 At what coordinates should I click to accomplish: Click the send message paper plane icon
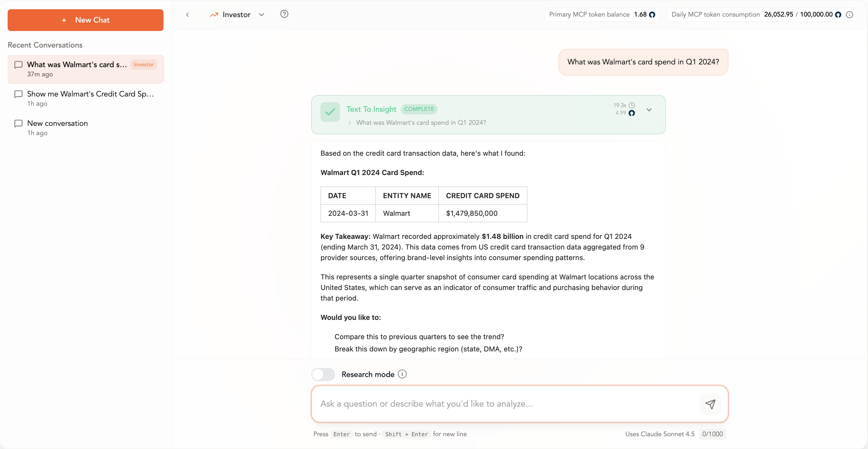pyautogui.click(x=710, y=404)
